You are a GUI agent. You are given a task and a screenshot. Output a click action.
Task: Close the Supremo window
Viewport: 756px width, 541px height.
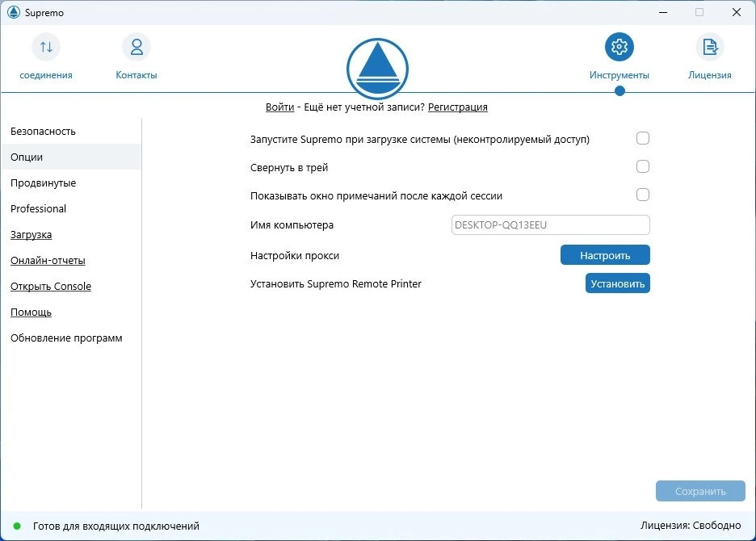click(x=737, y=12)
